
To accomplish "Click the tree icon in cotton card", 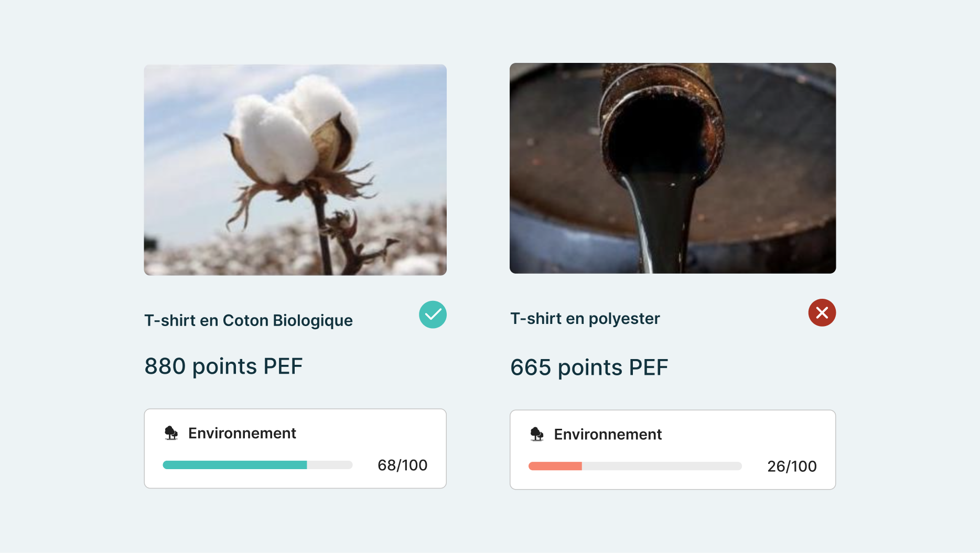I will (171, 433).
